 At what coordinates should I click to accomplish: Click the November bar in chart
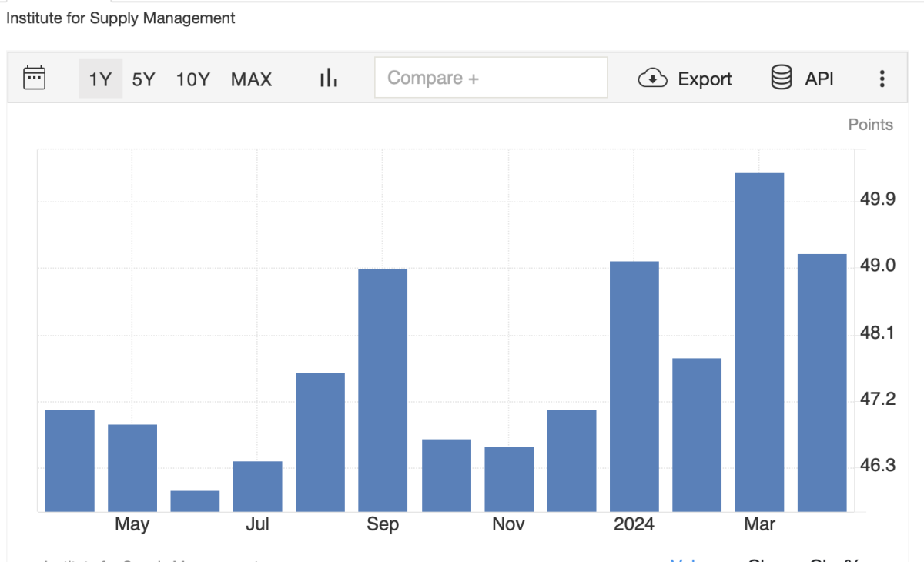tap(509, 478)
